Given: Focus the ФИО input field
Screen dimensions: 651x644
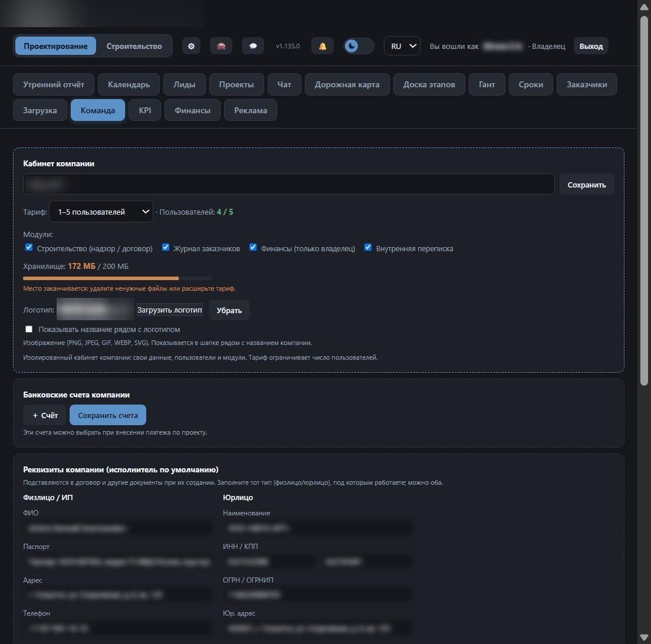Looking at the screenshot, I should tap(118, 528).
